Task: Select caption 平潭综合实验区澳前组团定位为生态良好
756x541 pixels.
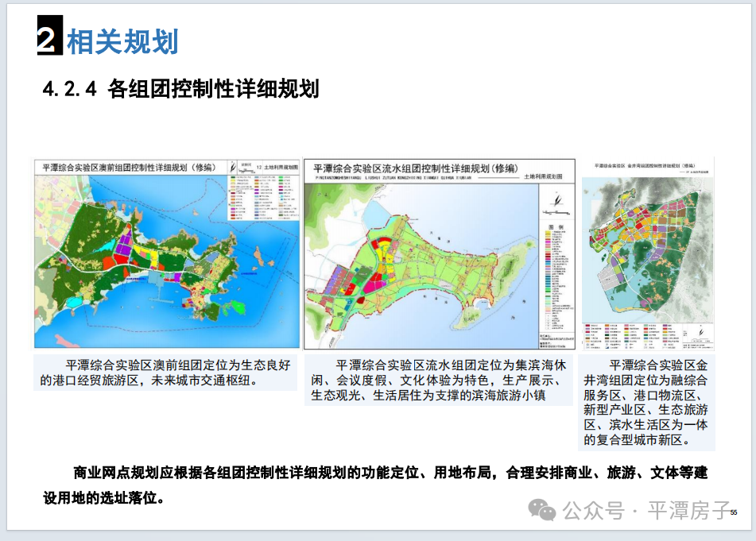Action: [x=178, y=365]
